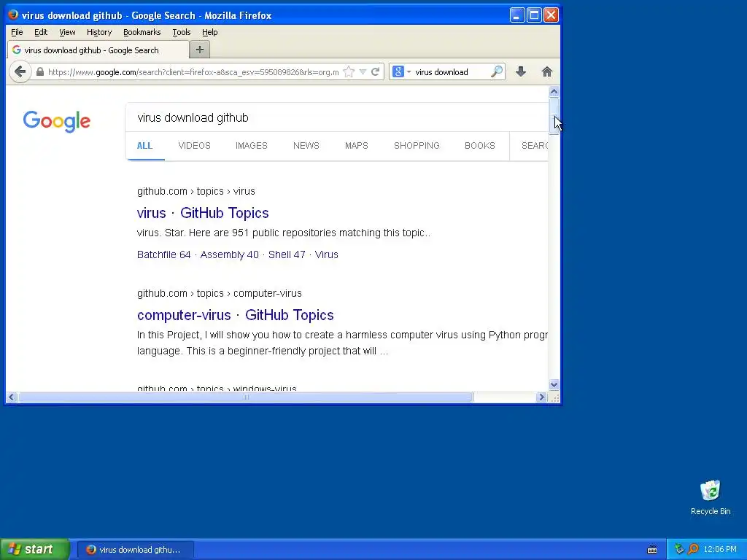The height and width of the screenshot is (560, 747).
Task: Select the Recycle Bin desktop icon
Action: pyautogui.click(x=711, y=497)
